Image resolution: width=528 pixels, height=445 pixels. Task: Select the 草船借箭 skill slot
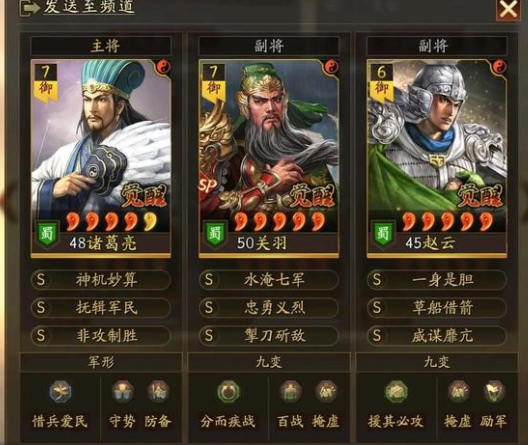click(x=436, y=308)
